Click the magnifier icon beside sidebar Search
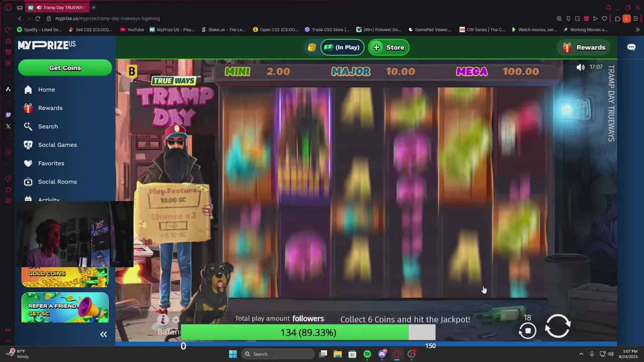 pos(28,126)
